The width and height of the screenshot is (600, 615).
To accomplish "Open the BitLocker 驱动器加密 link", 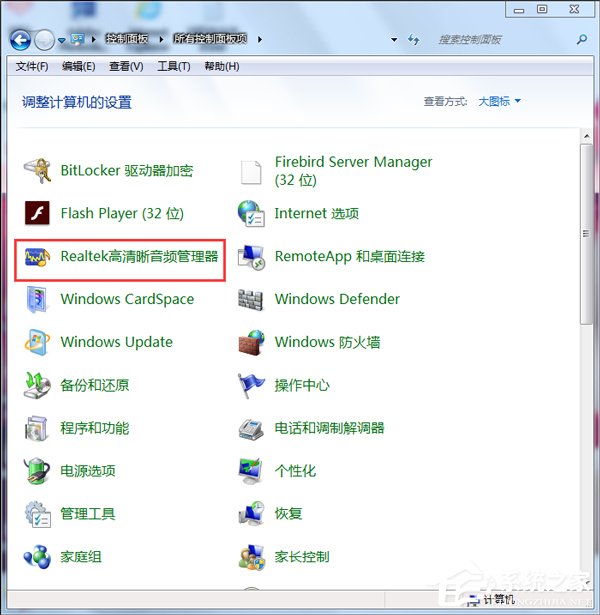I will point(127,171).
